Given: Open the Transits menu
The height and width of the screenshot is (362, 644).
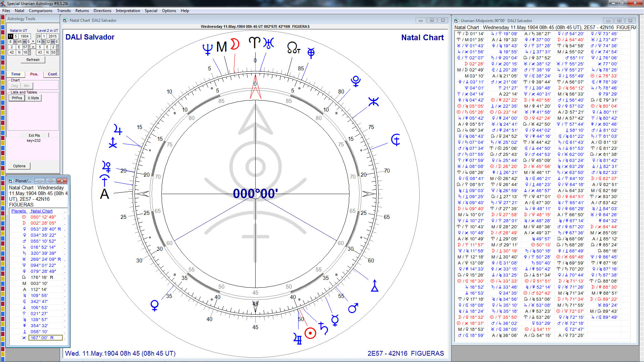Looking at the screenshot, I should click(x=64, y=10).
